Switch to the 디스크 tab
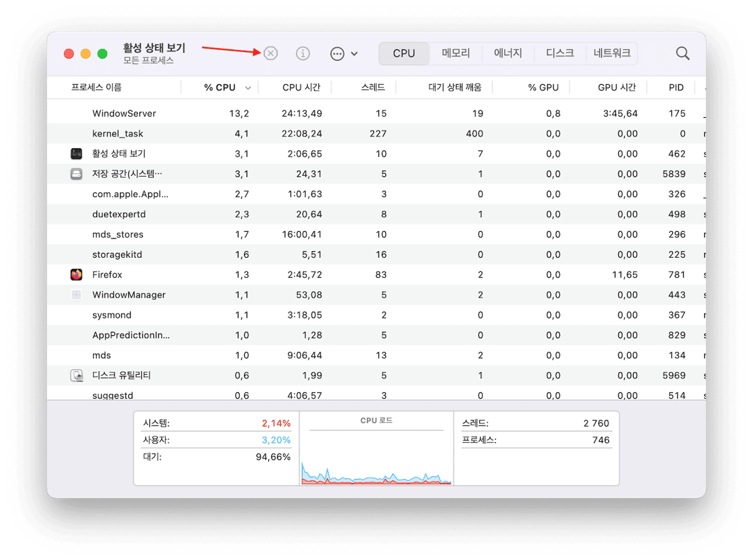Screen dimensions: 753x560 (560, 53)
